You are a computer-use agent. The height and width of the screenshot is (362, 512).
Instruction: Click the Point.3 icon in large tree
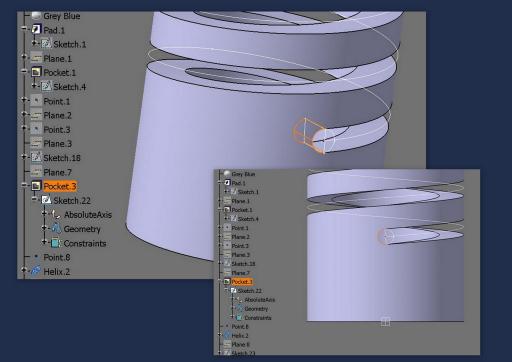coord(36,129)
